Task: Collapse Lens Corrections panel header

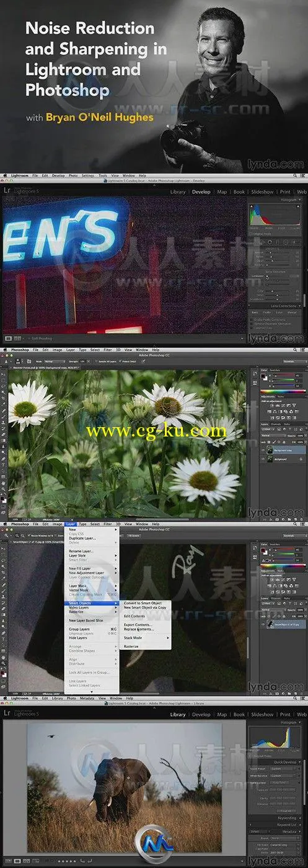Action: coord(299,306)
